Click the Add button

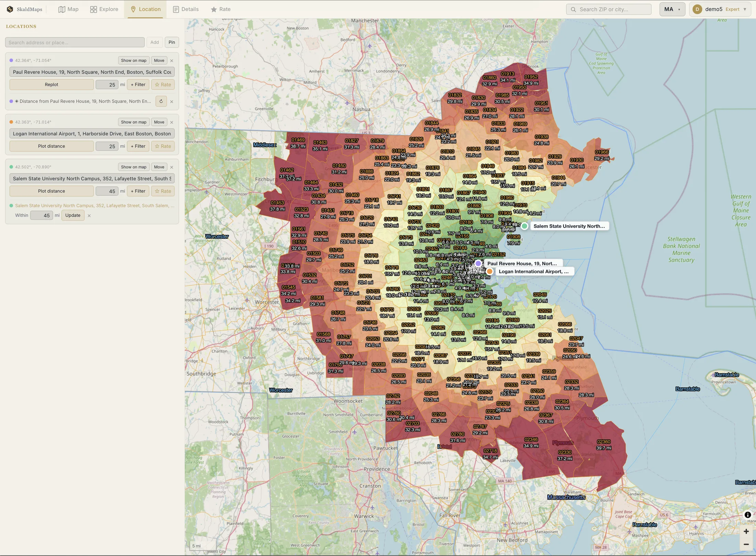(x=155, y=42)
